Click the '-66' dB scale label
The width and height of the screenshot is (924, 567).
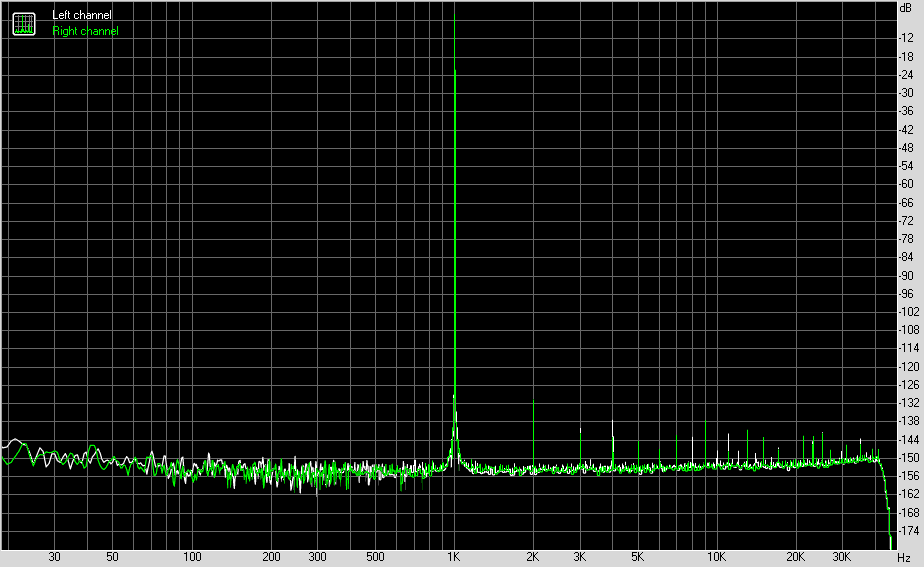(906, 203)
